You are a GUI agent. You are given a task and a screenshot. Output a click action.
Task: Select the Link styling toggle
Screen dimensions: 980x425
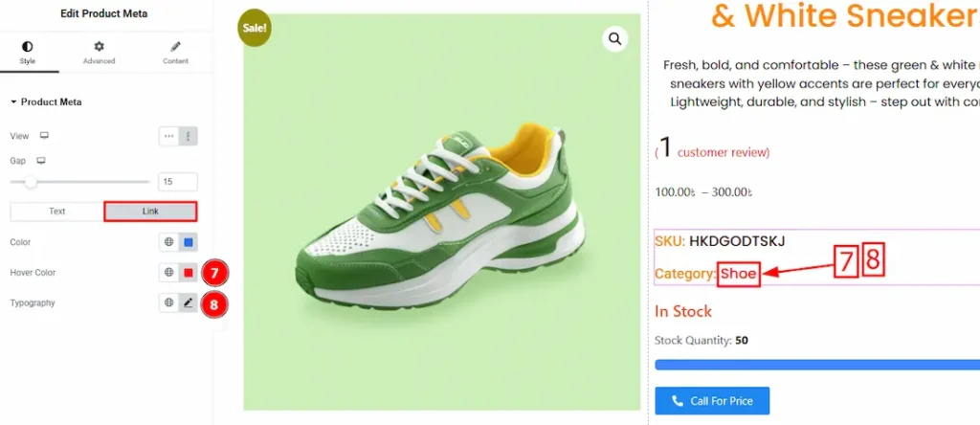tap(150, 211)
